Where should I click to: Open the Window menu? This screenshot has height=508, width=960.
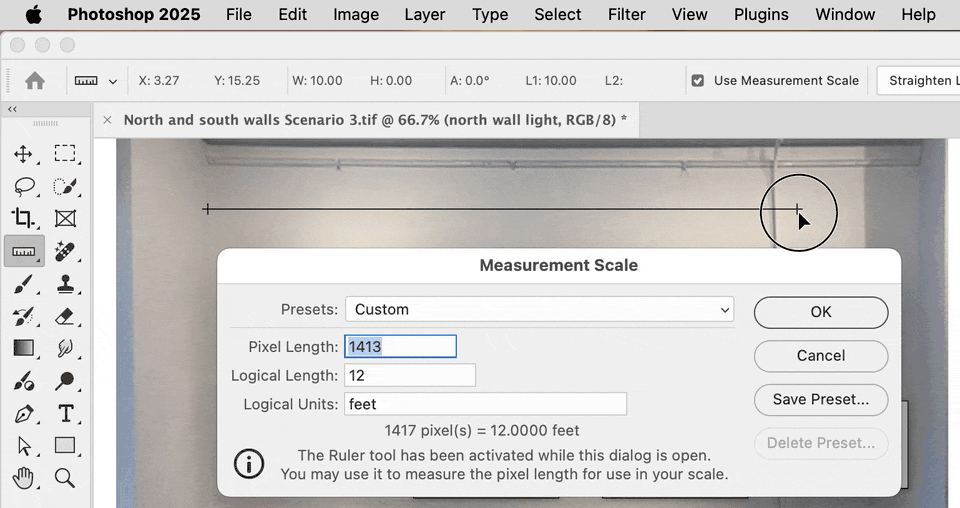click(845, 15)
